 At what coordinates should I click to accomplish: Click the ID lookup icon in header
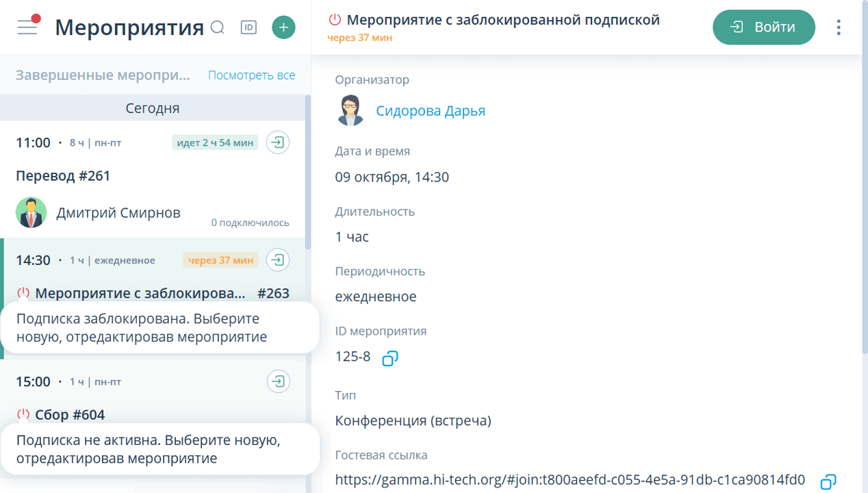click(x=248, y=27)
